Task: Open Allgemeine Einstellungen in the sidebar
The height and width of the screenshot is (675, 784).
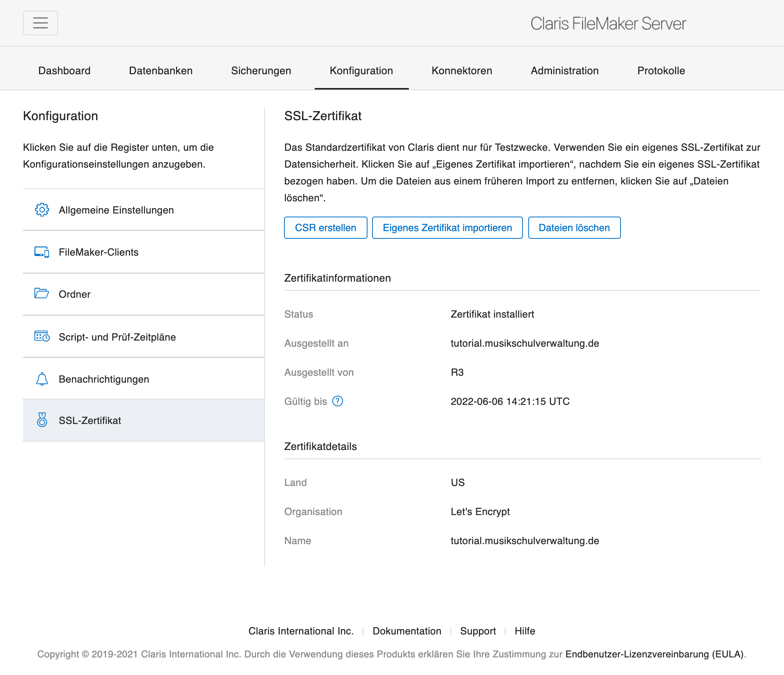Action: 144,210
